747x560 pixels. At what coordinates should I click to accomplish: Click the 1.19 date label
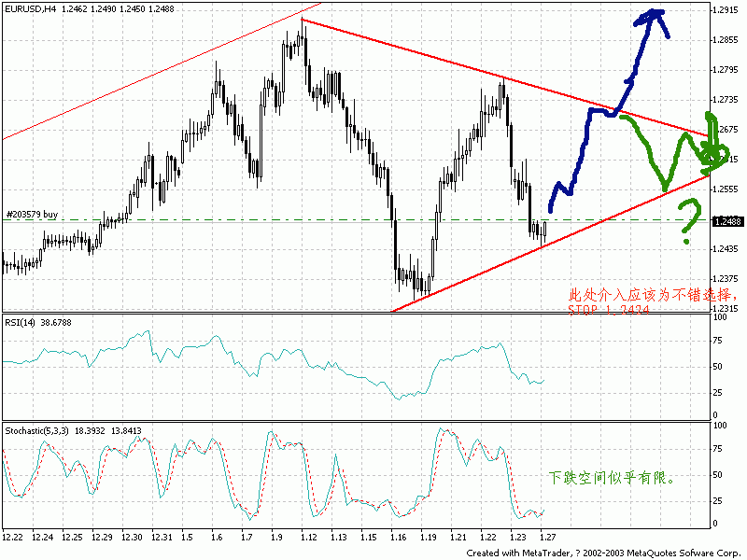(429, 538)
